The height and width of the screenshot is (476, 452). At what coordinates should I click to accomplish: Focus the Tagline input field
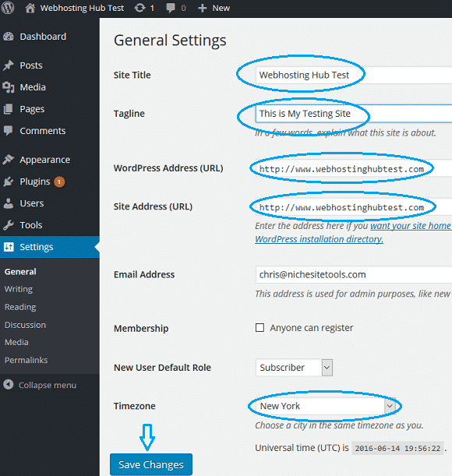(x=354, y=114)
